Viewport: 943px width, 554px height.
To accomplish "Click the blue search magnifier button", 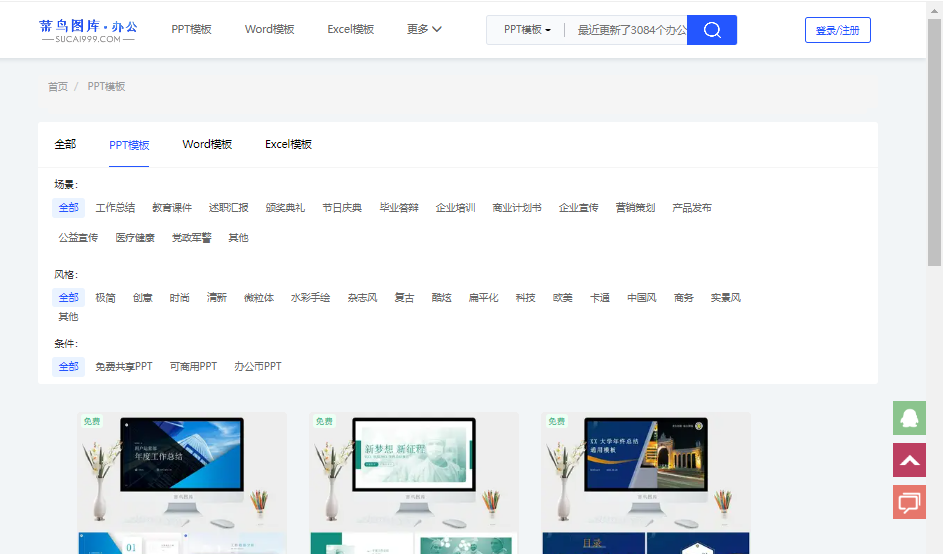I will [x=711, y=30].
